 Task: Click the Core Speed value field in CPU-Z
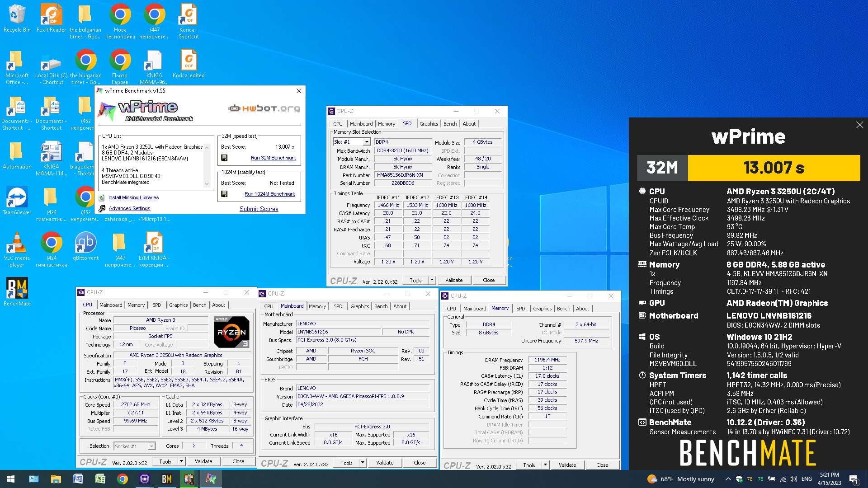click(136, 404)
